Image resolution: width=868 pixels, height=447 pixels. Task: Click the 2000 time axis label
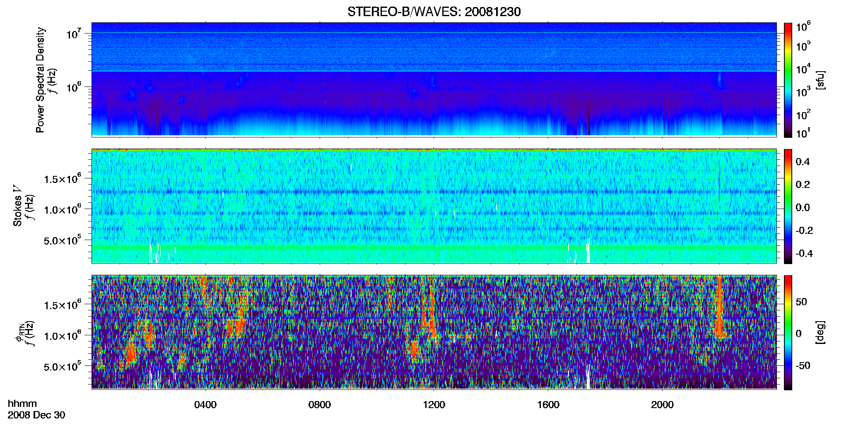tap(662, 405)
